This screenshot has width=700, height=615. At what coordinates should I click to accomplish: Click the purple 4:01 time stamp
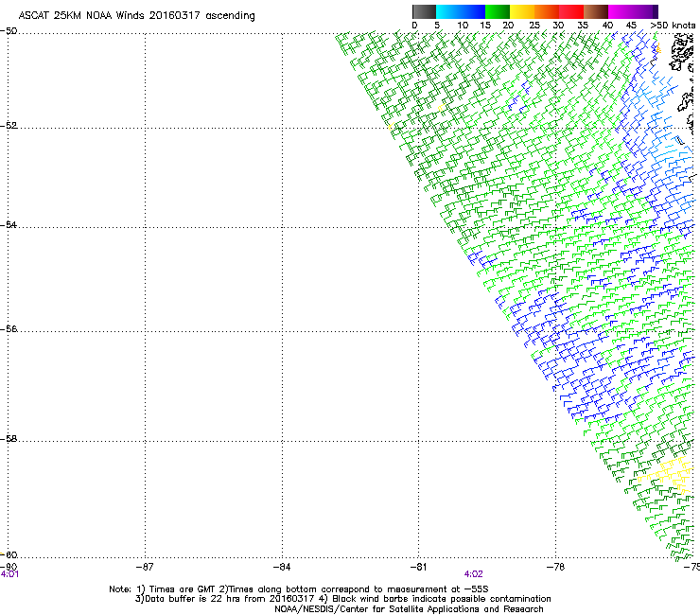coord(9,574)
